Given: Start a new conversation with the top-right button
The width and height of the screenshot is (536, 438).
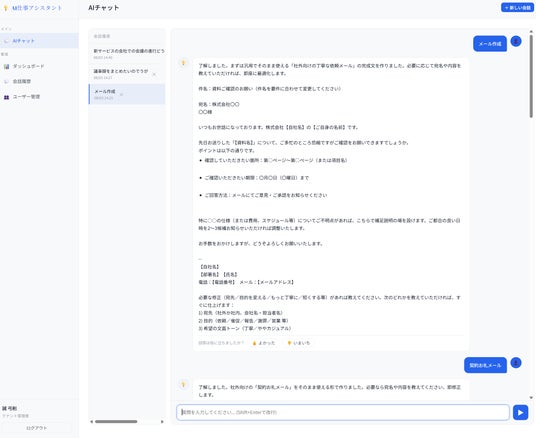Looking at the screenshot, I should point(517,8).
